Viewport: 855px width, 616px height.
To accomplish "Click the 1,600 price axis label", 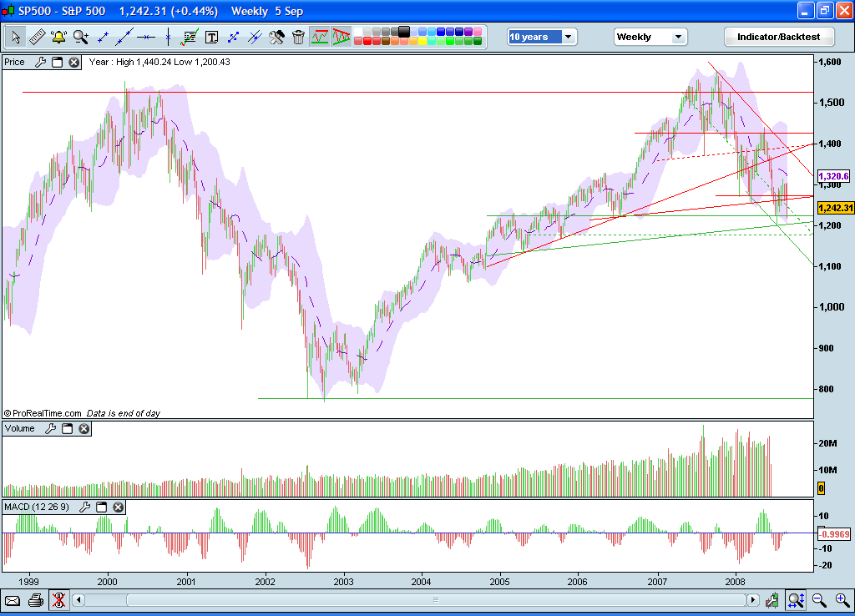I will pos(830,62).
